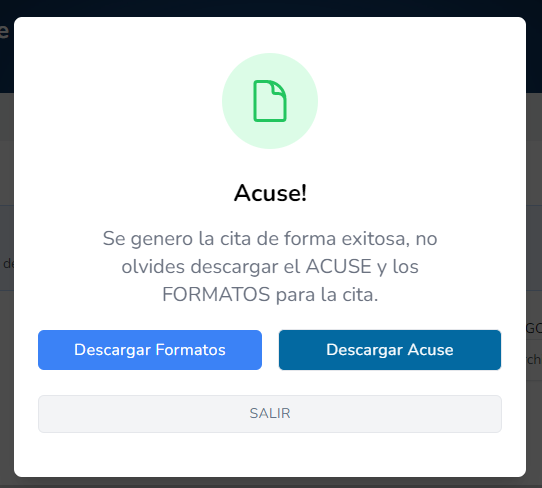Click the partially hidden "GO" text behind the dialog
Image resolution: width=542 pixels, height=488 pixels.
click(x=534, y=328)
